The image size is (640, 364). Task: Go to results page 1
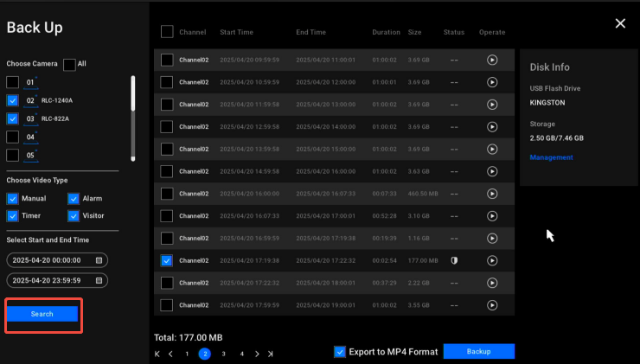187,354
